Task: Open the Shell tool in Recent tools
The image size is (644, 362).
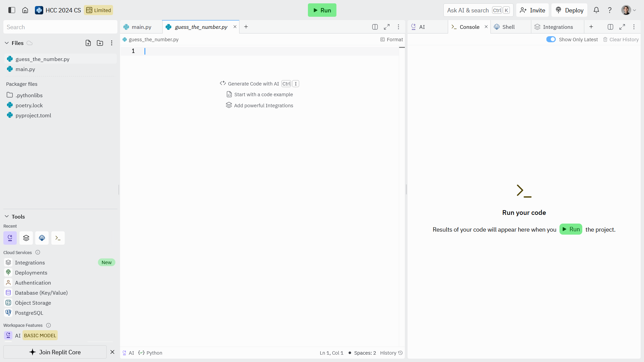Action: pos(42,238)
